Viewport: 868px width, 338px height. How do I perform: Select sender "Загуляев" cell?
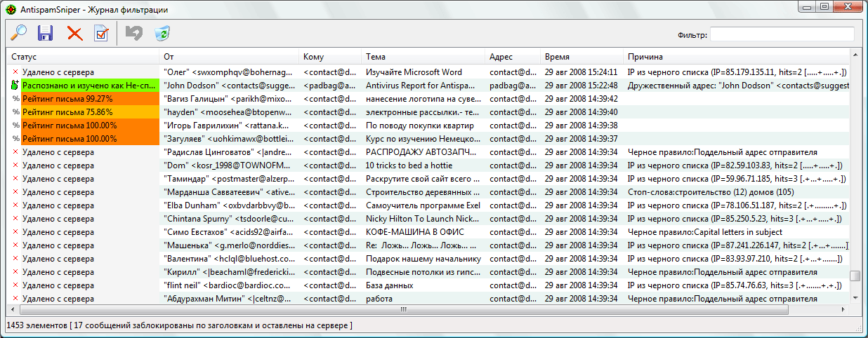(230, 138)
